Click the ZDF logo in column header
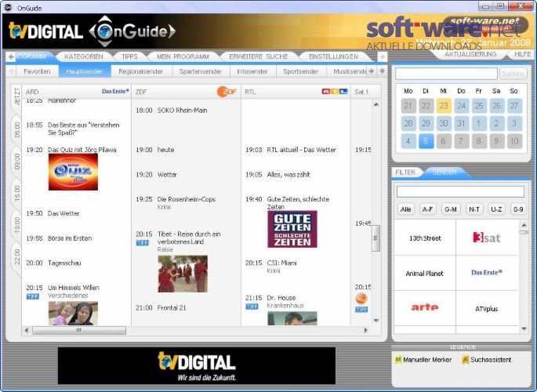537x392 pixels. 227,92
